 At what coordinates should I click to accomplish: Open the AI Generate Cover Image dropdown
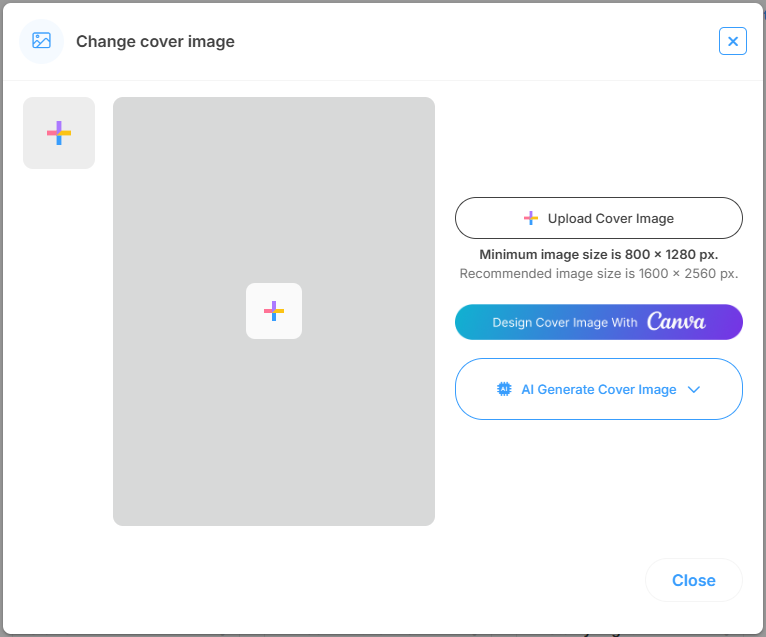pyautogui.click(x=598, y=389)
